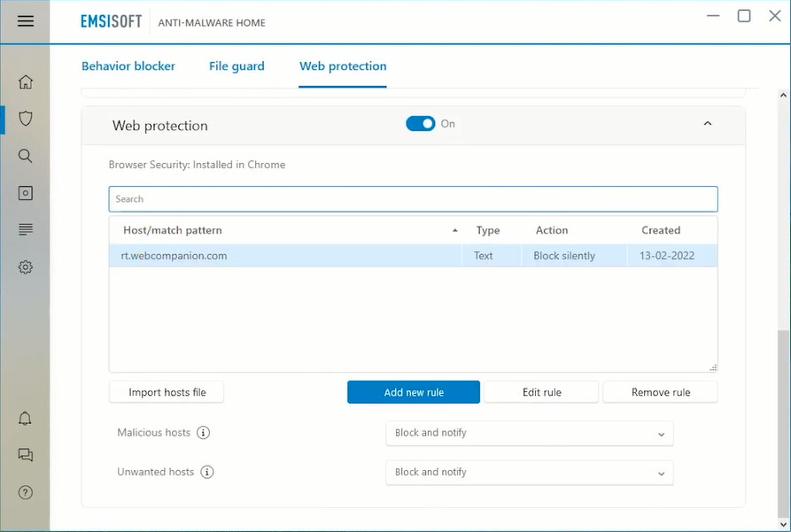Open the Malicious hosts action dropdown

(x=529, y=433)
